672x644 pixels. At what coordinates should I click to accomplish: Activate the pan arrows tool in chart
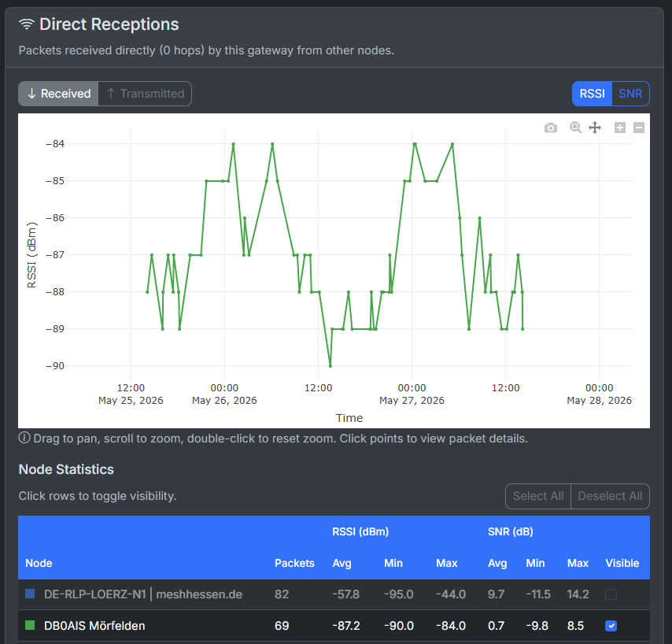click(x=595, y=128)
